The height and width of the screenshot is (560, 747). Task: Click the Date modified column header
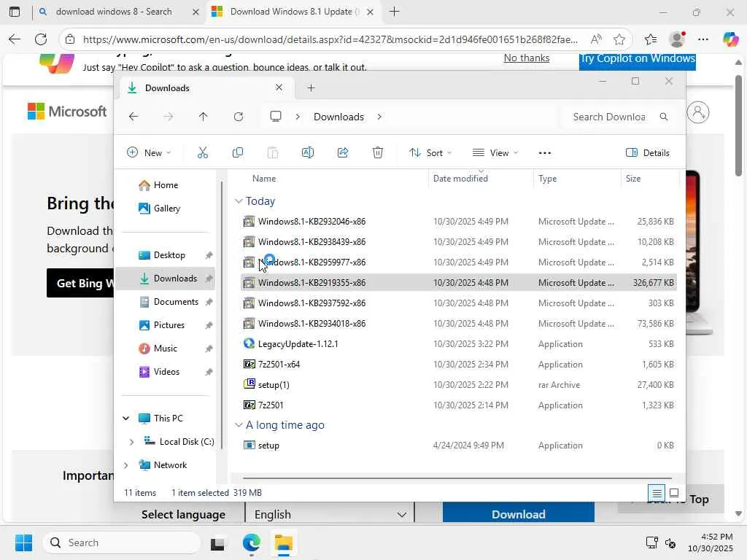tap(460, 179)
